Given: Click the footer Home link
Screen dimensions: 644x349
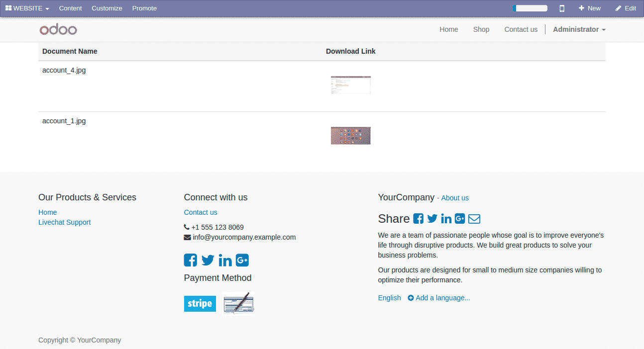Looking at the screenshot, I should [48, 212].
